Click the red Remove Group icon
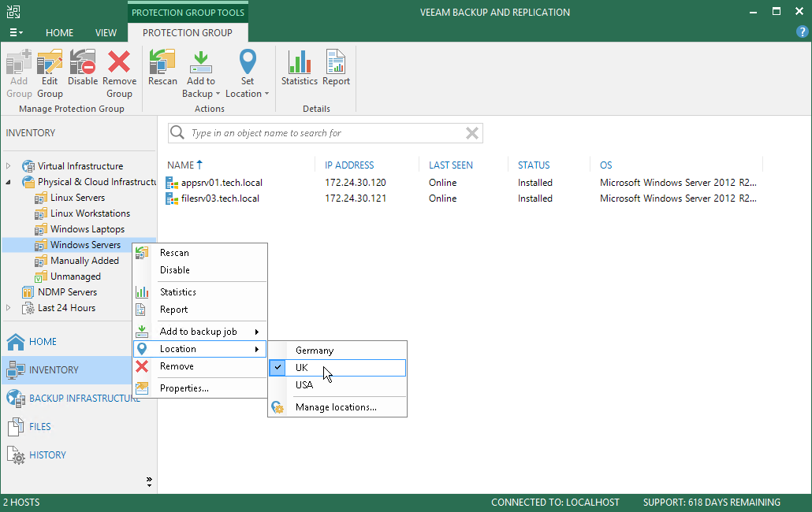 point(119,62)
